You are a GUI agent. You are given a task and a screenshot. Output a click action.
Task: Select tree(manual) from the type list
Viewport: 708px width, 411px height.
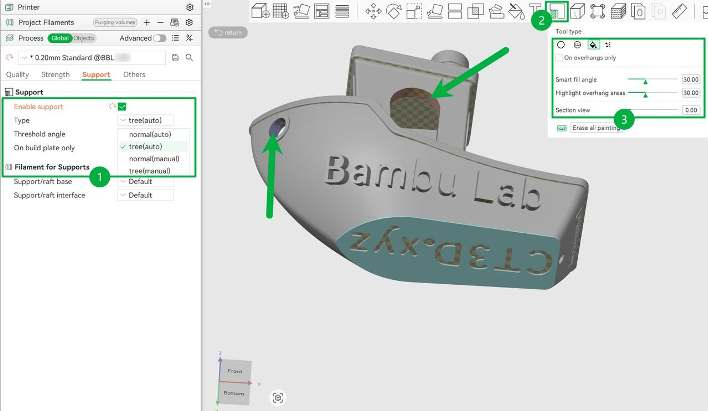(x=149, y=171)
